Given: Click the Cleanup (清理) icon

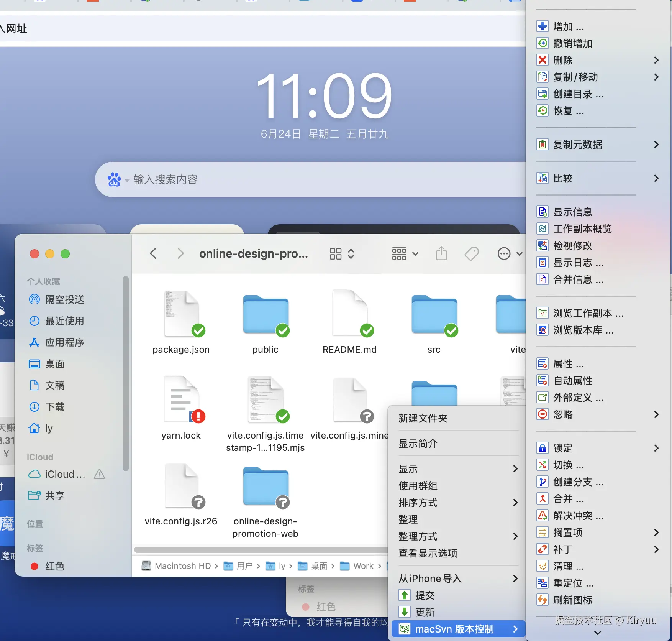Looking at the screenshot, I should (543, 566).
